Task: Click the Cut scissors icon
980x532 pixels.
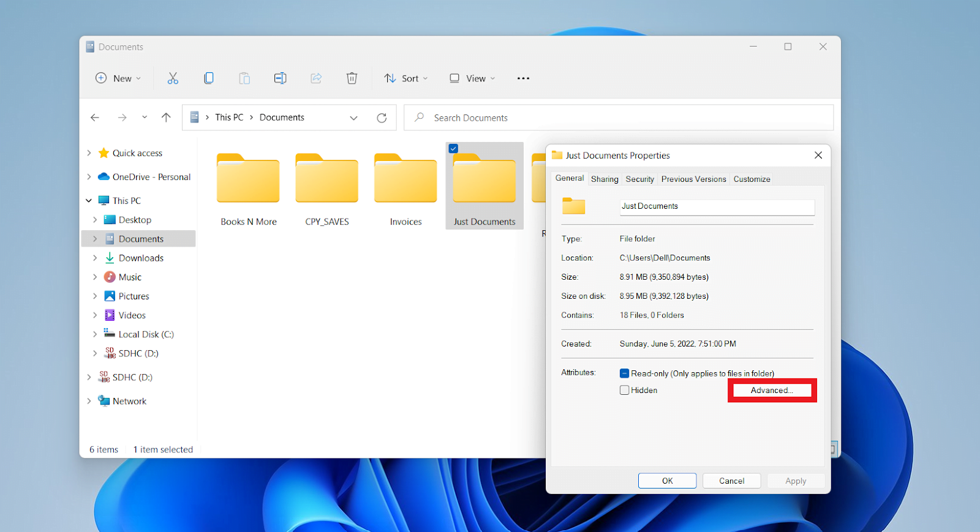Action: tap(173, 78)
